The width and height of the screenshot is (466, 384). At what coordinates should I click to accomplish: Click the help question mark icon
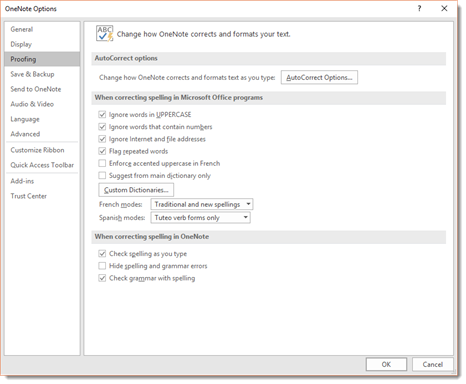pyautogui.click(x=419, y=9)
